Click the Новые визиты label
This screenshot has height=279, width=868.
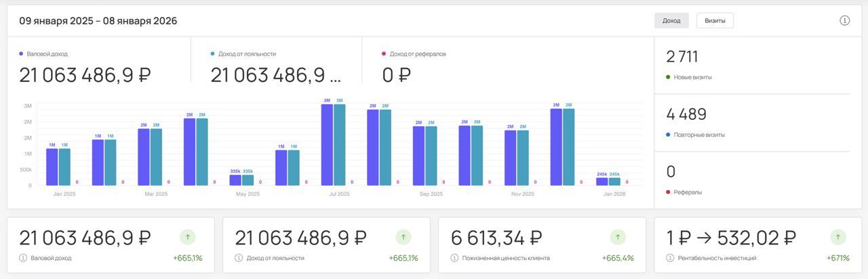coord(693,77)
